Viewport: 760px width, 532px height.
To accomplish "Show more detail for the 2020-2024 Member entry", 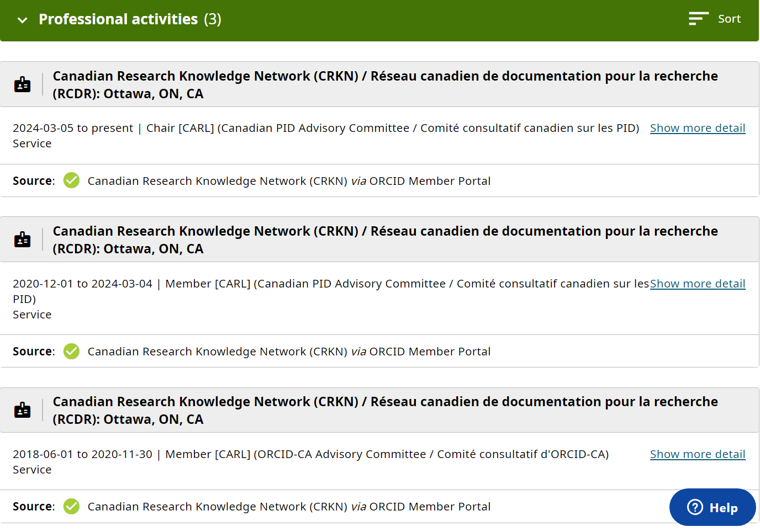I will tap(698, 283).
